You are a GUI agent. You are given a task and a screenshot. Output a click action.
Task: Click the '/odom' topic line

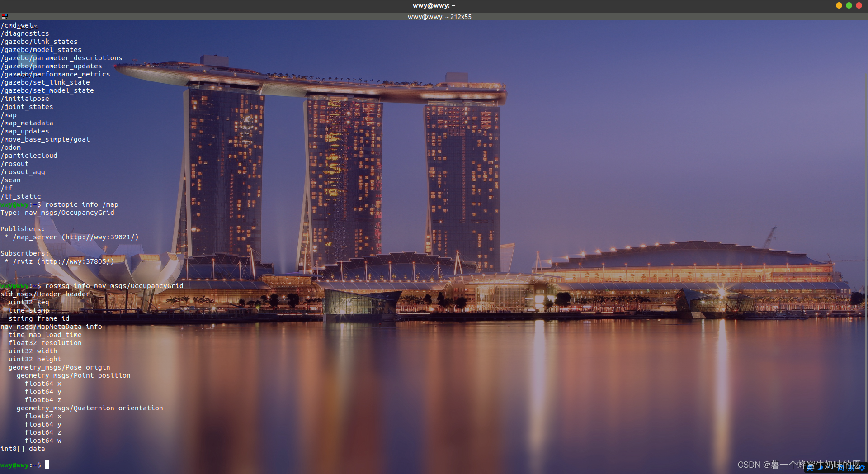pyautogui.click(x=11, y=147)
